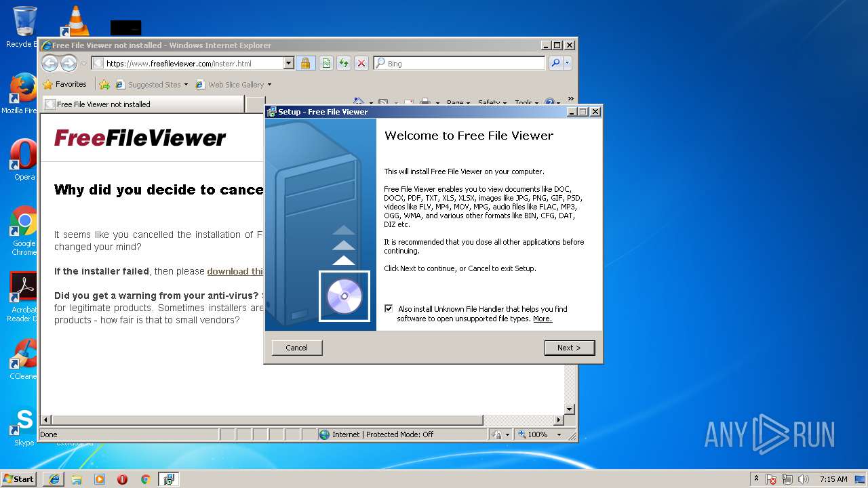
Task: Click the Bing search magnifier button
Action: click(x=555, y=63)
